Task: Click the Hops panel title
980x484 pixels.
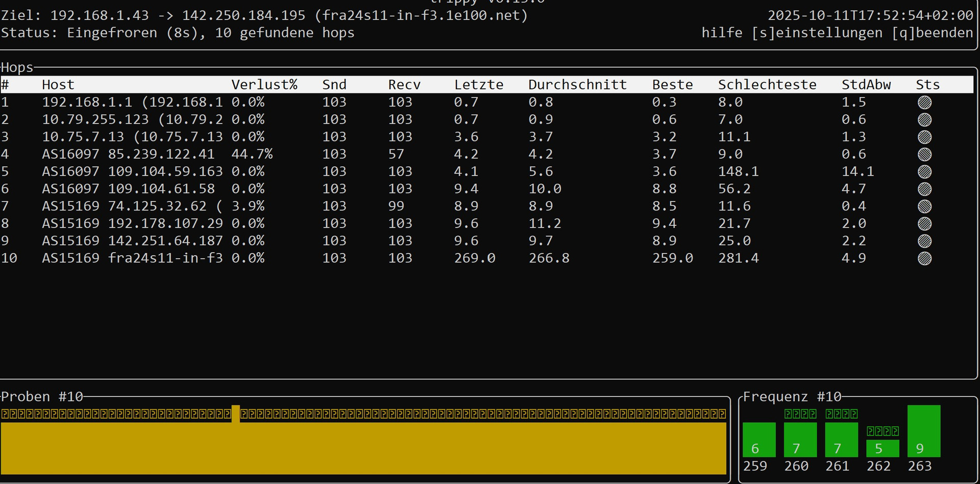Action: coord(17,67)
